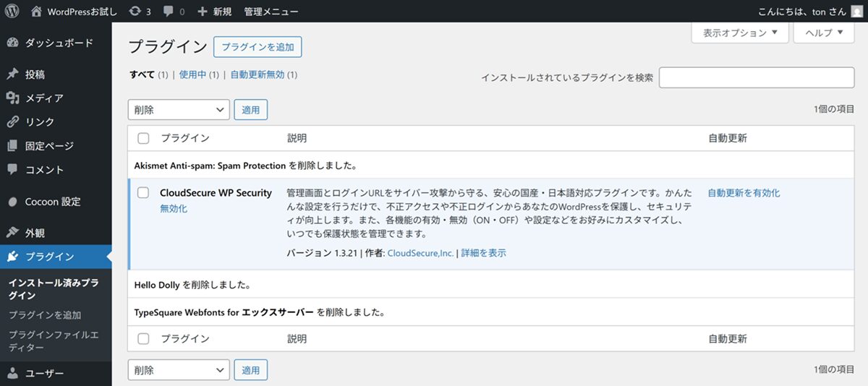The height and width of the screenshot is (386, 868).
Task: Click the plugin search input field
Action: [757, 77]
